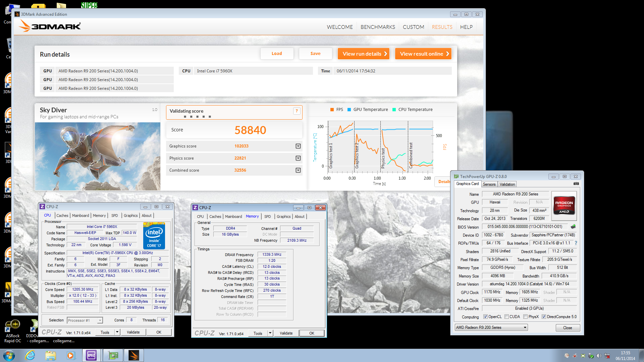Click the teal CPU Temperature legend swatch
The image size is (644, 362).
coord(394,110)
